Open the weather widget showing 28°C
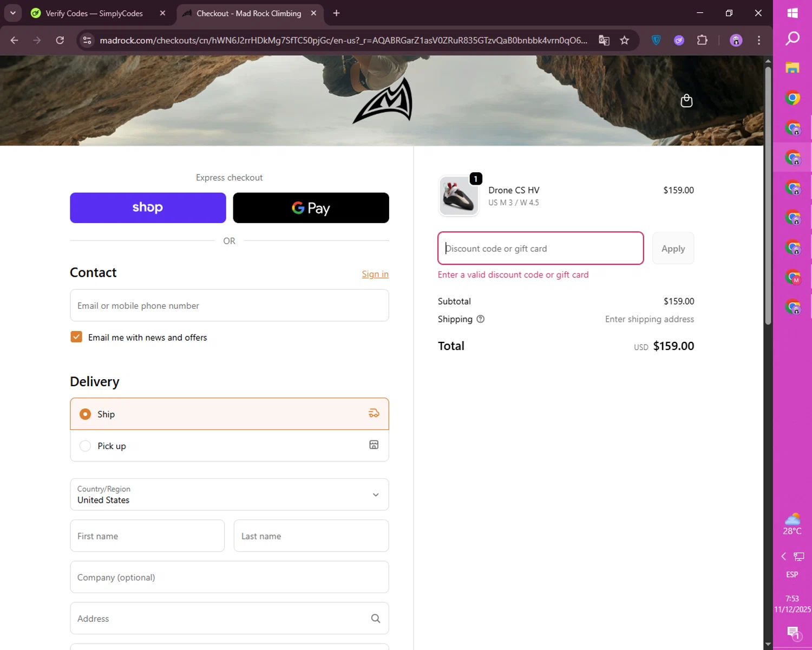This screenshot has height=650, width=812. pos(792,524)
